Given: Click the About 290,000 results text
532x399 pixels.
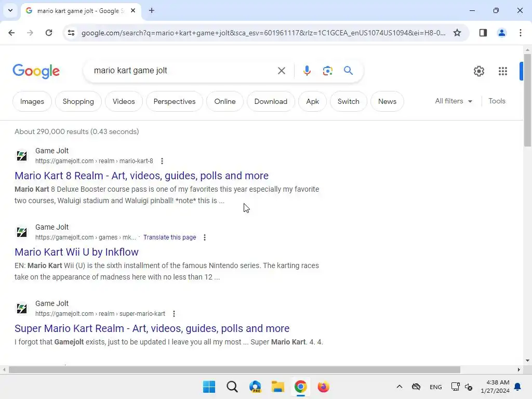Looking at the screenshot, I should (77, 131).
